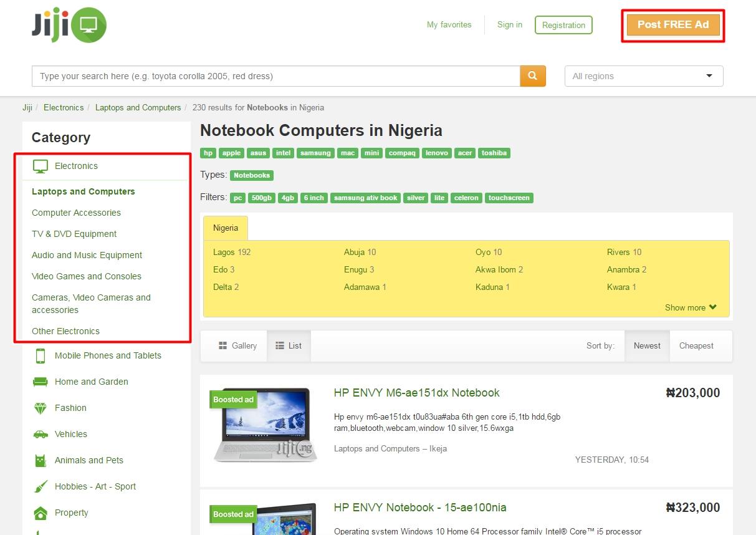Image resolution: width=756 pixels, height=535 pixels.
Task: Click the Registration button
Action: pyautogui.click(x=563, y=25)
